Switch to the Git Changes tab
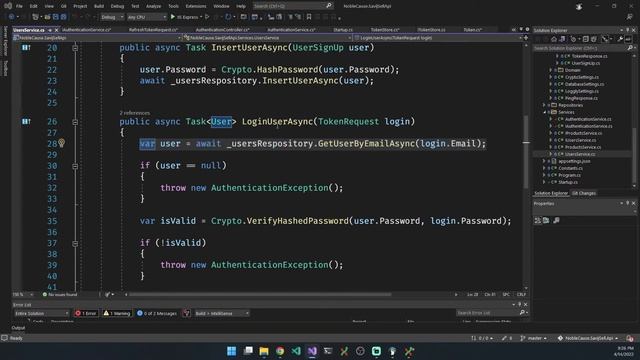The width and height of the screenshot is (640, 360). coord(584,193)
